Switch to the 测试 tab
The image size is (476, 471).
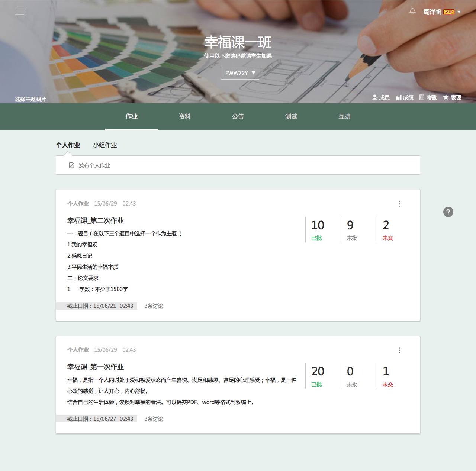(291, 117)
